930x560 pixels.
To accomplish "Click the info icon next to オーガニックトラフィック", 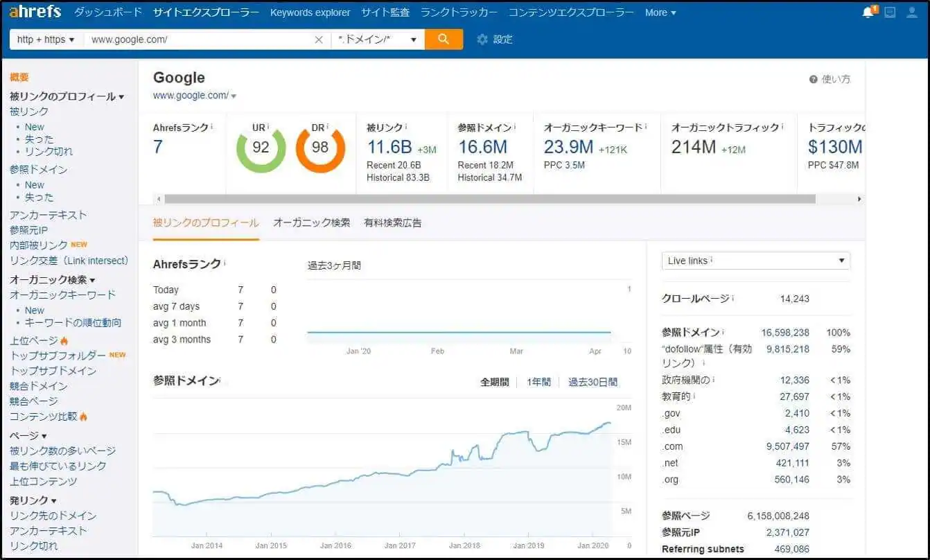I will click(784, 128).
